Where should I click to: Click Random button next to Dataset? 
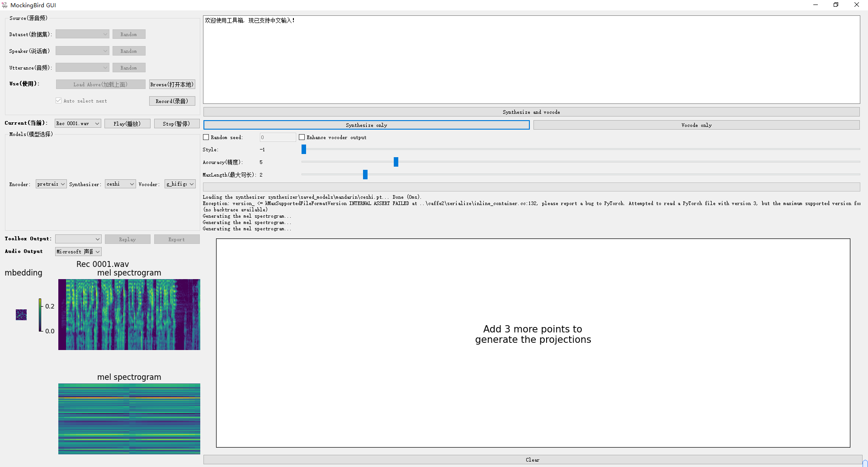(129, 34)
